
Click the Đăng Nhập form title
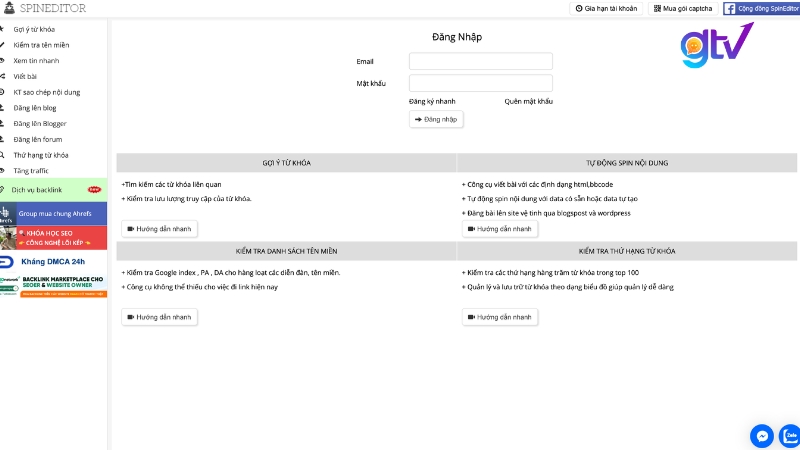click(x=457, y=37)
